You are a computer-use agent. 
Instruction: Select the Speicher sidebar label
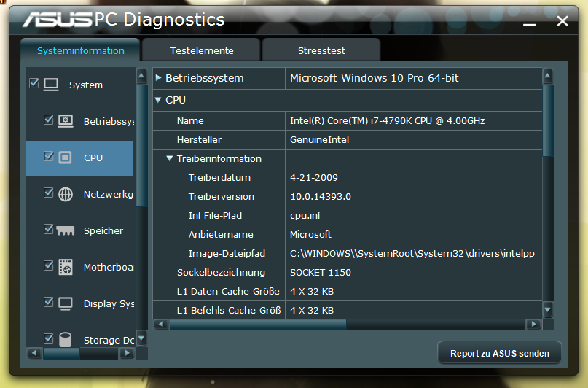click(103, 230)
